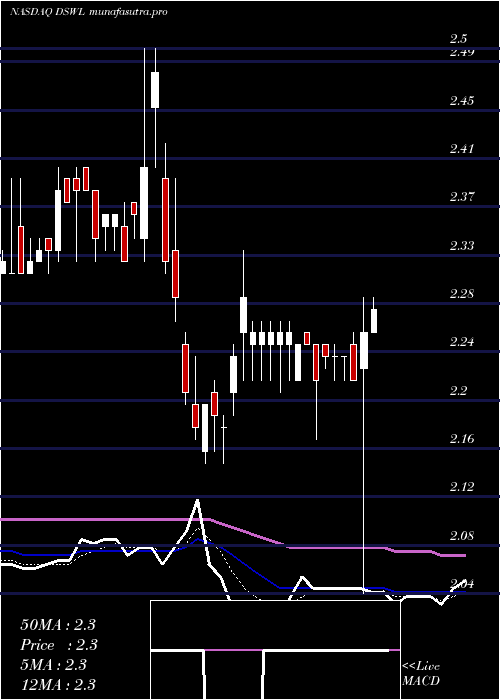Viewport: 500px width, 700px height.
Task: Click the 2.24 price axis label
Action: (461, 342)
